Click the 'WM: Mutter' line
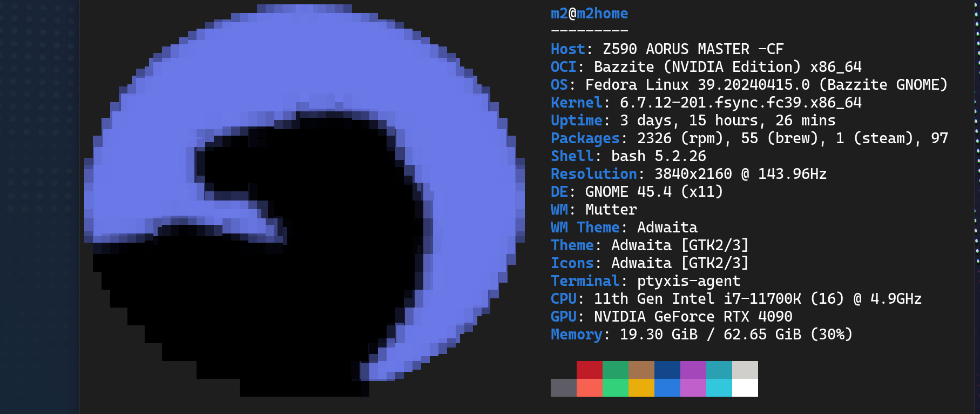The image size is (980, 414). click(594, 210)
